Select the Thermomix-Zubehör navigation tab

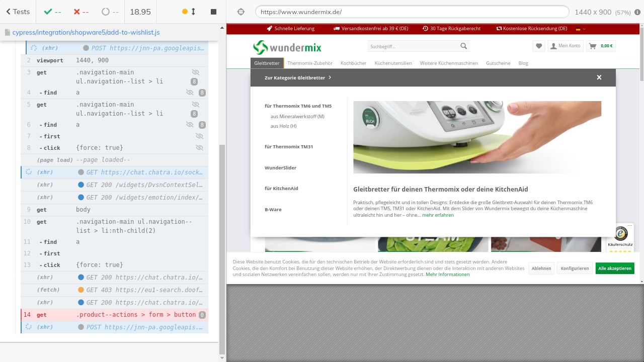coord(310,63)
